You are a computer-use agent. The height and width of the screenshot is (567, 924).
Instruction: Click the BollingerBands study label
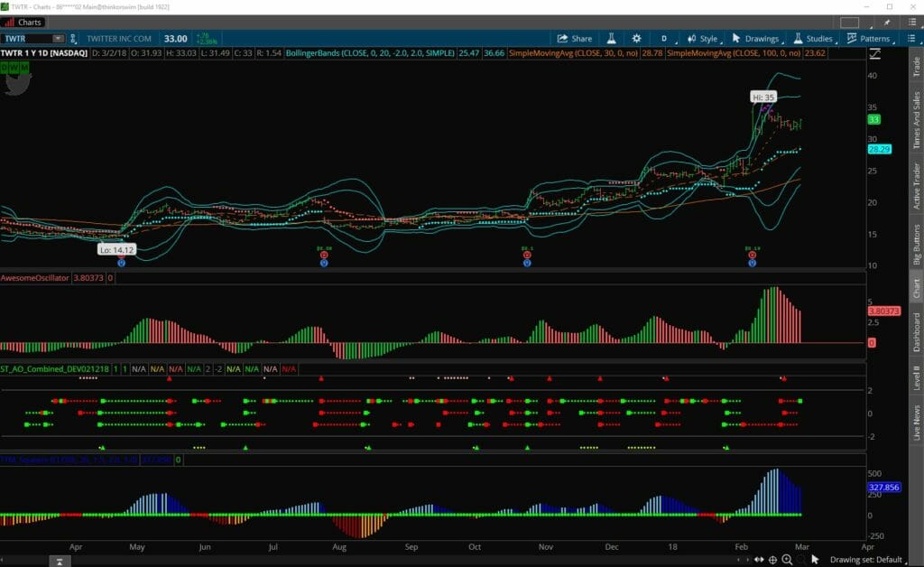click(370, 53)
